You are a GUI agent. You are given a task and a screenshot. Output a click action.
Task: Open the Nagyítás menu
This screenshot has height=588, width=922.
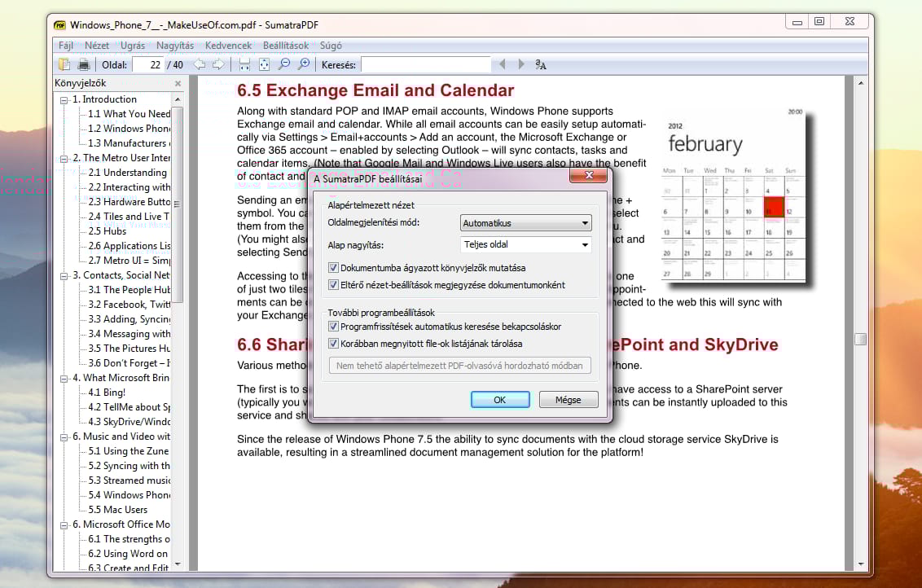pos(175,46)
